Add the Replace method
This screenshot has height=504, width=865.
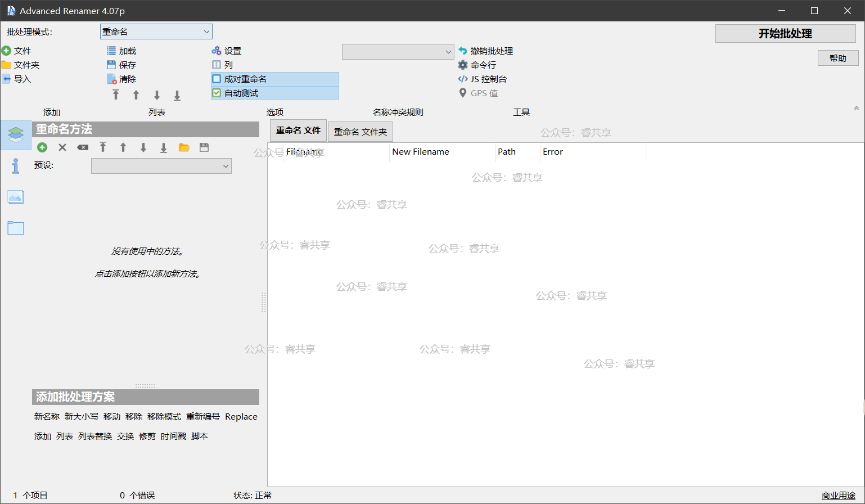point(241,417)
